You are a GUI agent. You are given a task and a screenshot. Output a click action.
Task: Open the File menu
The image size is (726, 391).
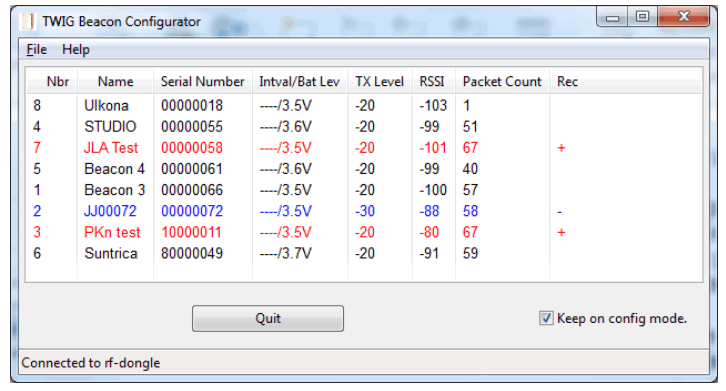(37, 50)
